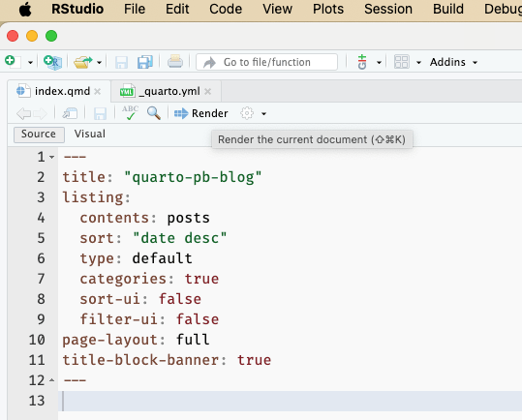Screen dimensions: 522x420
Task: Click the New File icon
Action: (13, 62)
